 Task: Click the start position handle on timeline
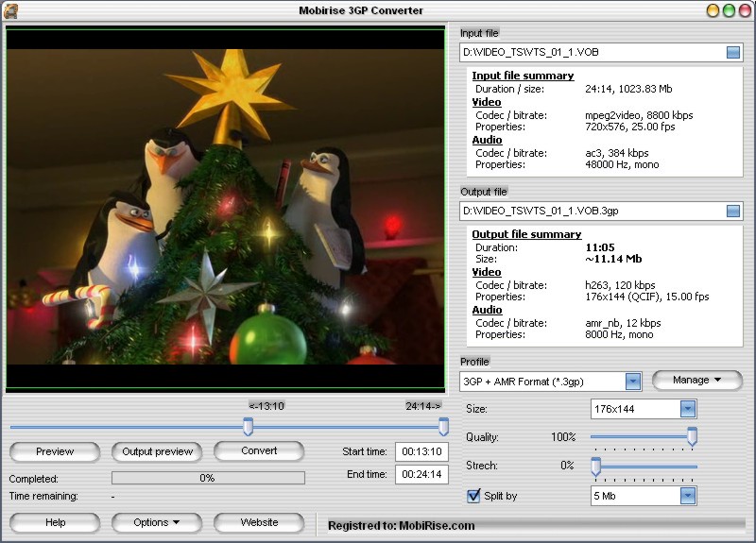tap(248, 427)
